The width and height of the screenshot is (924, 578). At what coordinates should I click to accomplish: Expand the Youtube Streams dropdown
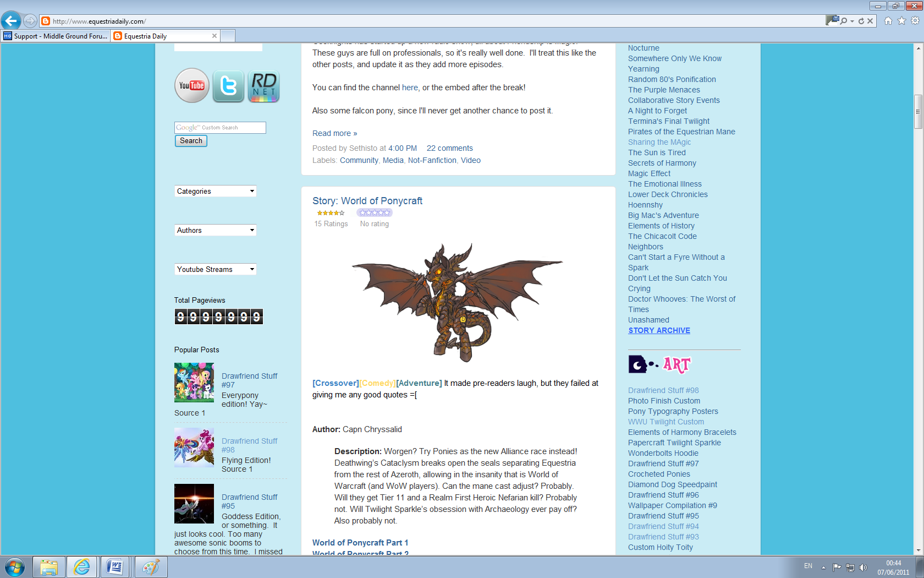(x=216, y=269)
